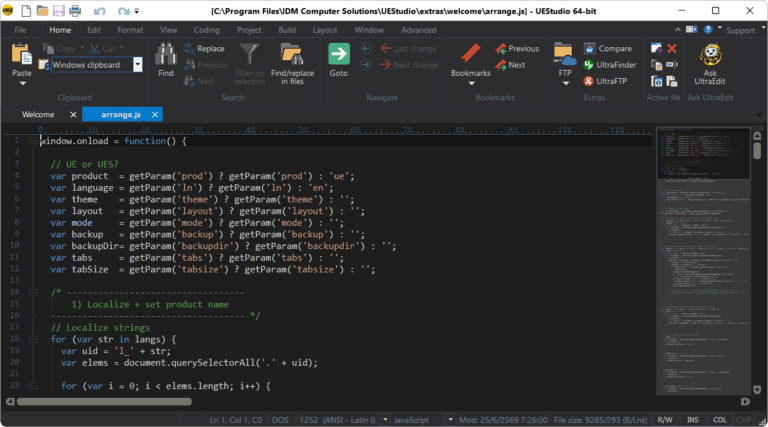
Task: Click the Redo arrow icon
Action: pos(123,11)
